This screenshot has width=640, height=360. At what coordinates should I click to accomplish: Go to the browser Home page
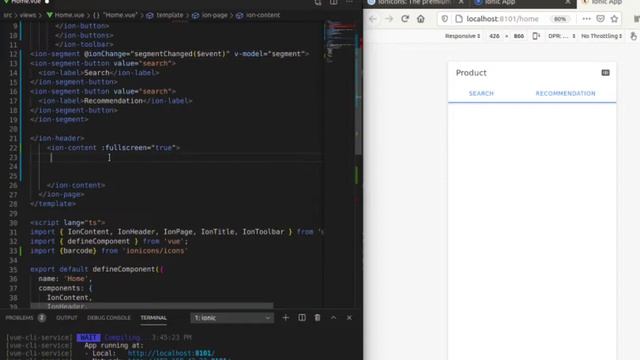pyautogui.click(x=421, y=19)
